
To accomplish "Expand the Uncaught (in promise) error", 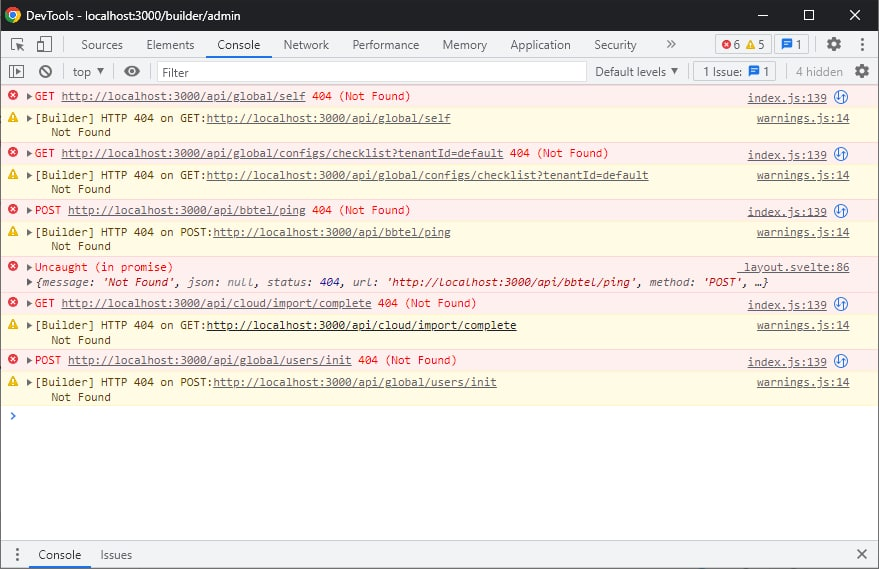I will click(29, 267).
